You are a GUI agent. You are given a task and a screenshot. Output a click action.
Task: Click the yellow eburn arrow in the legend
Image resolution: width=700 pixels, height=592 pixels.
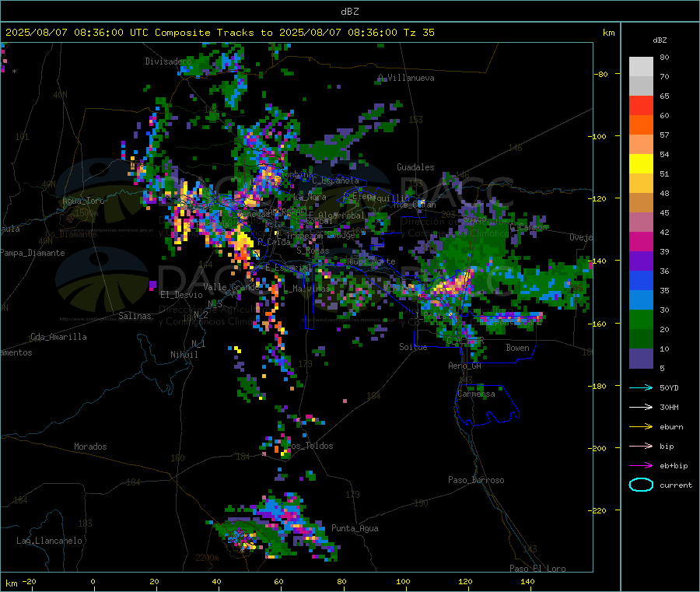pyautogui.click(x=641, y=426)
